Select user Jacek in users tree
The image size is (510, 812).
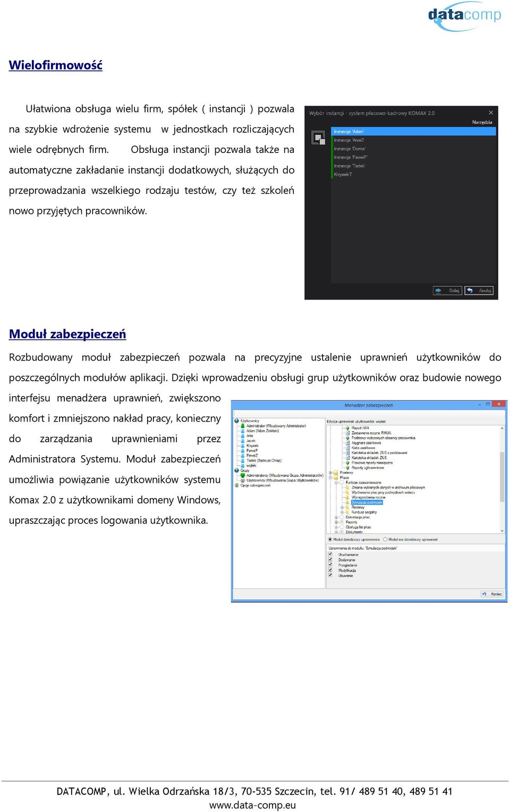(251, 441)
